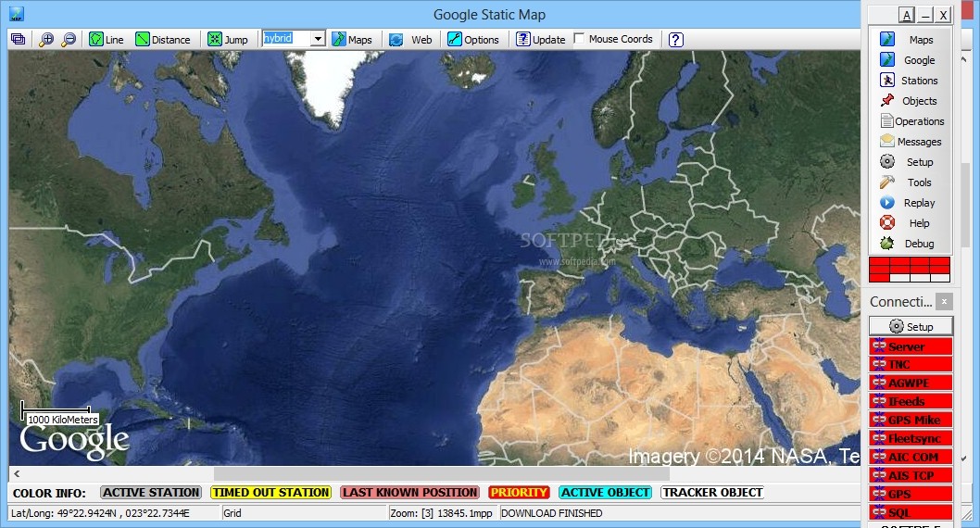Open Maps from the top toolbar
980x528 pixels.
352,39
